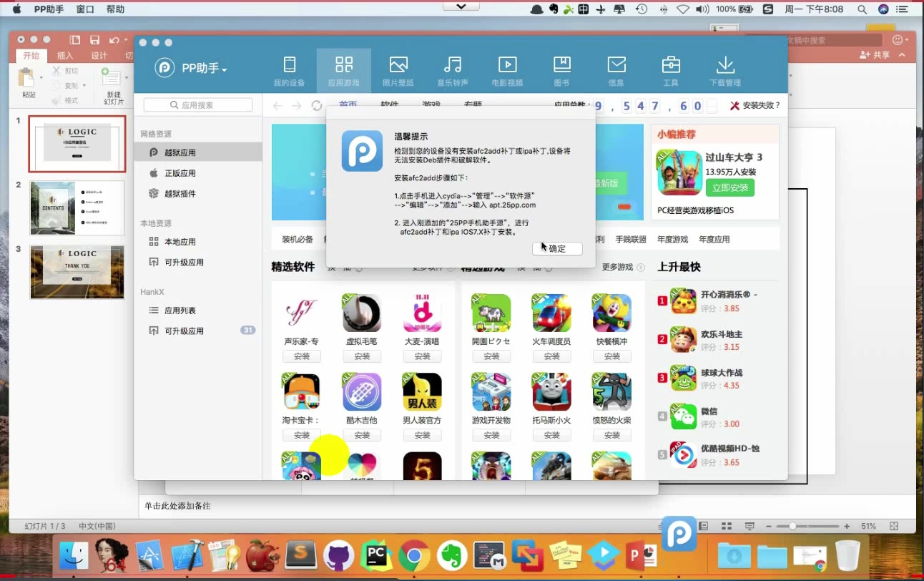924x581 pixels.
Task: Click Spotlight search icon in menu bar
Action: (x=862, y=9)
